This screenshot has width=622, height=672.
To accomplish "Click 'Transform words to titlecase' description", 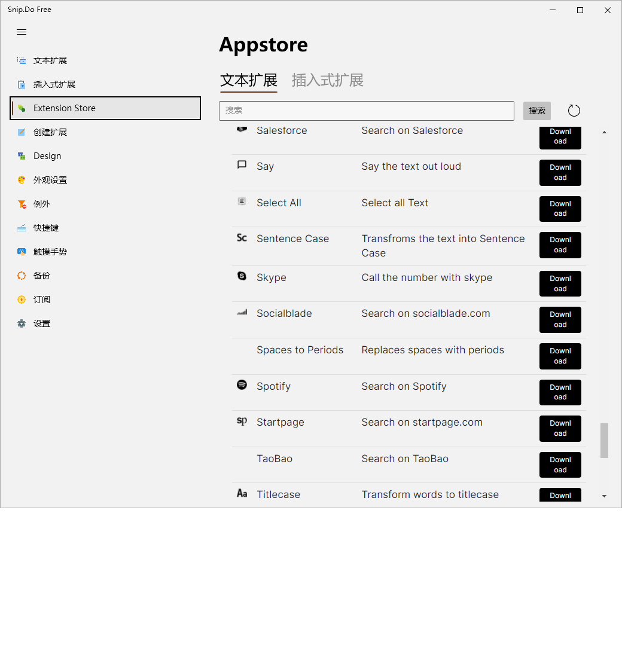I will pos(430,494).
